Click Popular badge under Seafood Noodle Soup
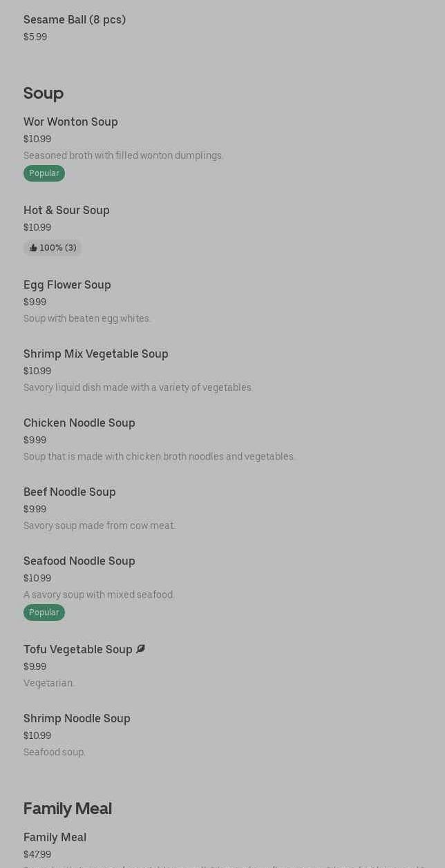 point(44,613)
